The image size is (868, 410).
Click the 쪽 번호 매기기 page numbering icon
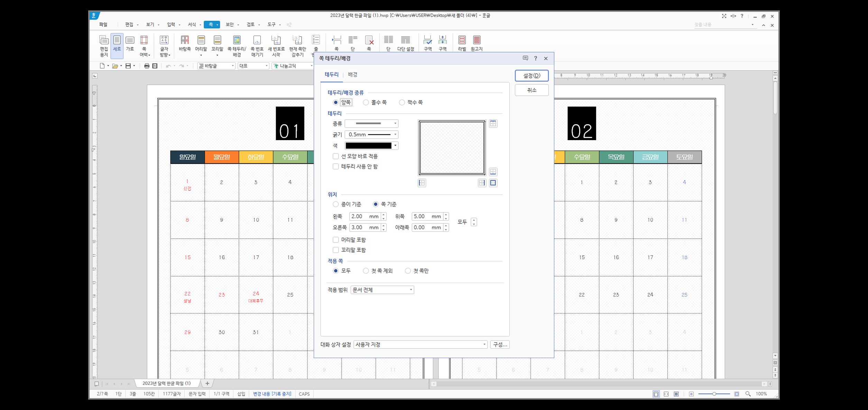pos(257,45)
